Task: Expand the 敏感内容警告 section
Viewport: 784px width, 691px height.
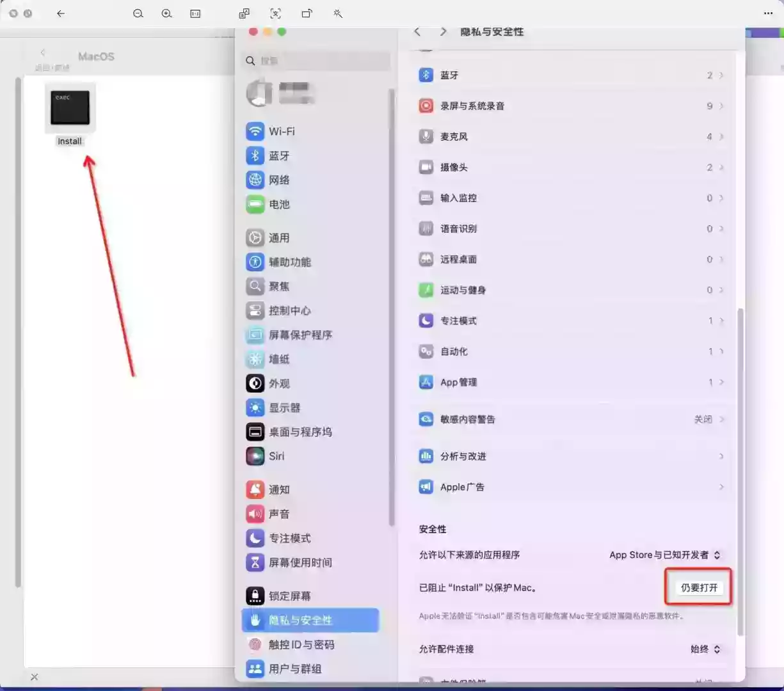Action: [464, 419]
